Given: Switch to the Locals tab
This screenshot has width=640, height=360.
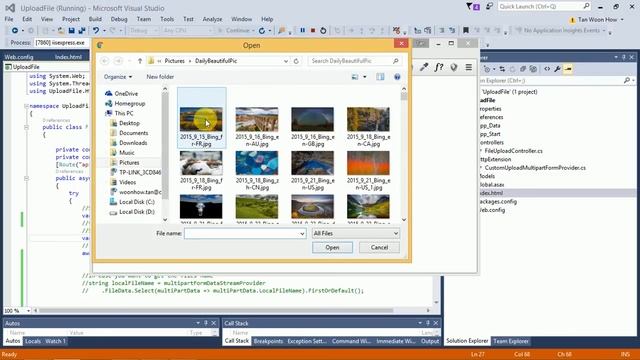Looking at the screenshot, I should [x=33, y=341].
